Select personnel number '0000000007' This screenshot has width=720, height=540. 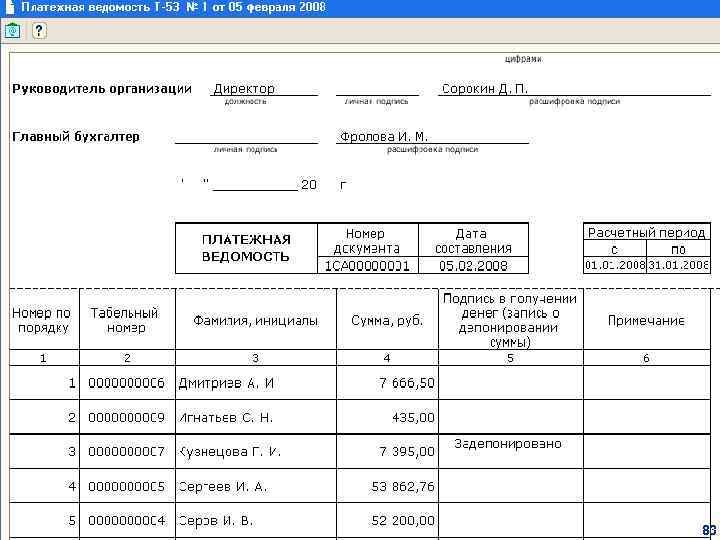(x=127, y=451)
